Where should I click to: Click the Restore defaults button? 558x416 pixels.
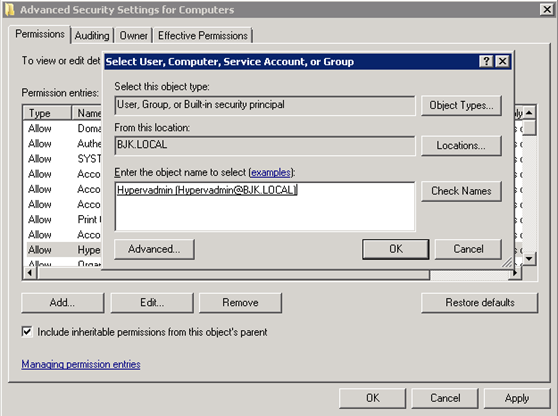click(x=480, y=302)
